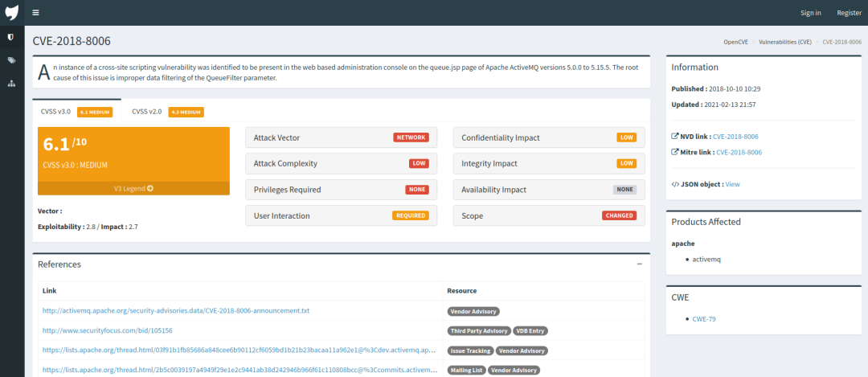Screen dimensions: 868x377
Task: Click Issue Tracking tag
Action: tap(470, 351)
